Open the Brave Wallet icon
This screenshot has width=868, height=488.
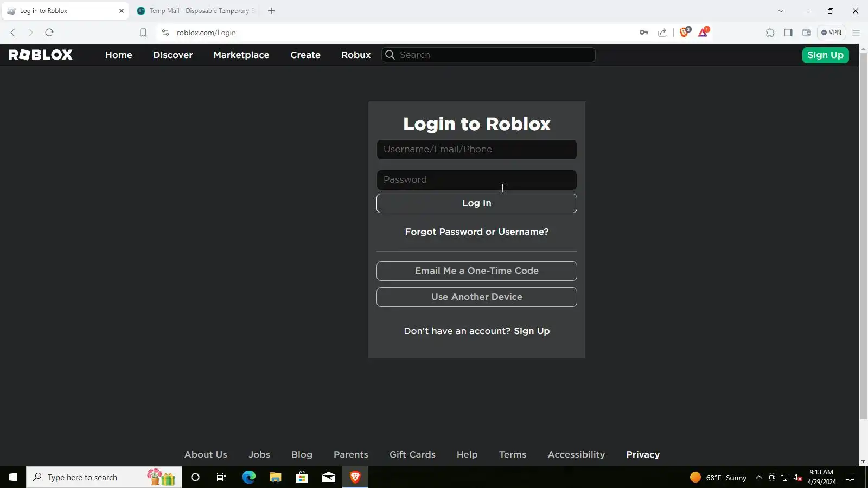[807, 33]
